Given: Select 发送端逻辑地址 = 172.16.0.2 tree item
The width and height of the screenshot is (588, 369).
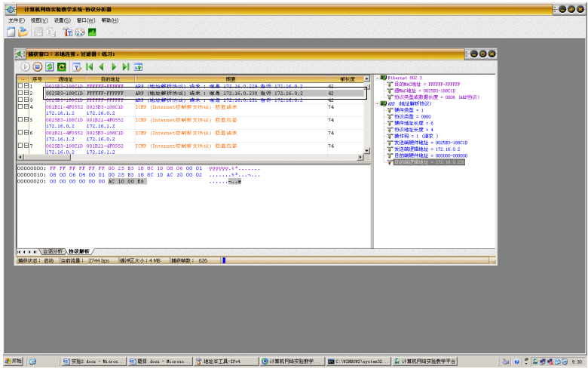Looking at the screenshot, I should click(x=427, y=149).
